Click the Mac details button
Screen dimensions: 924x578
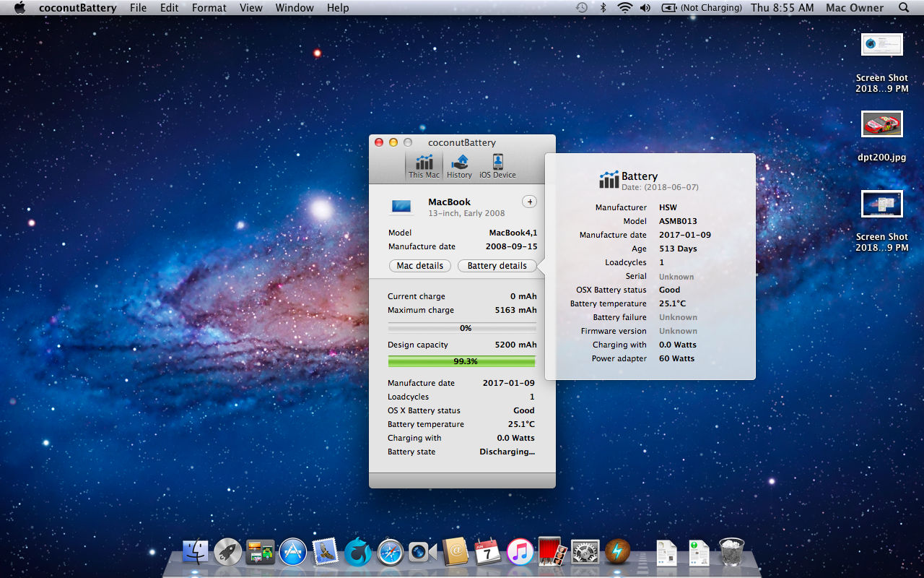[419, 265]
